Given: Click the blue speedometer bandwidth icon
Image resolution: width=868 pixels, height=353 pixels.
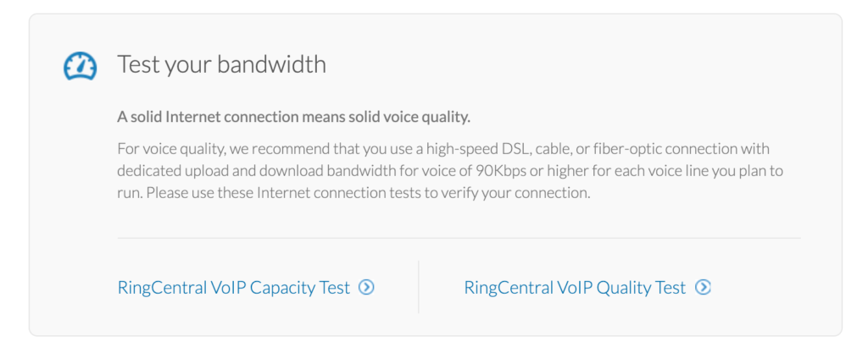Looking at the screenshot, I should point(81,66).
